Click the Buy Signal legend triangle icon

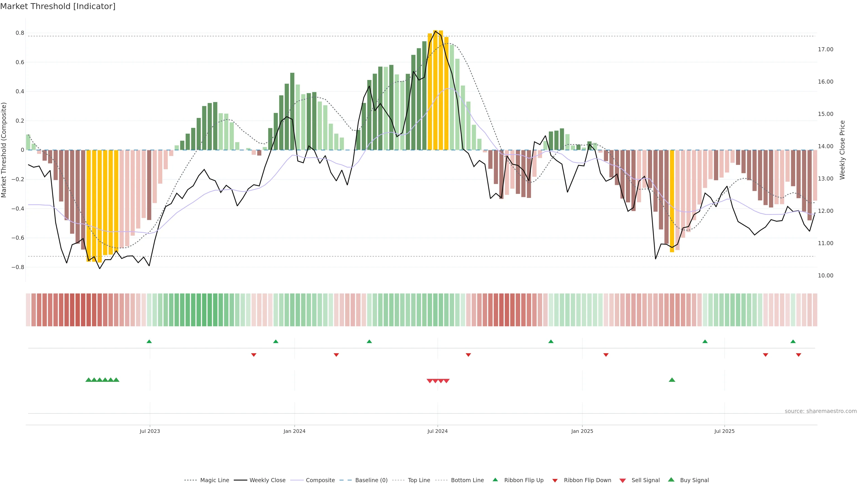(x=671, y=480)
